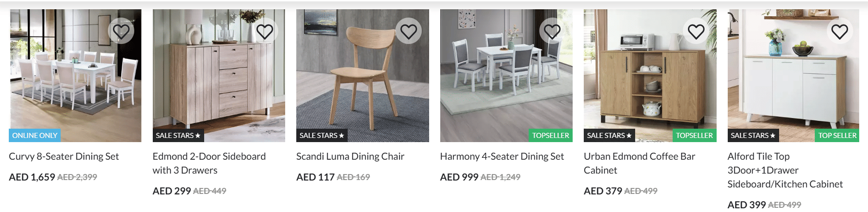Favorite the Edmond 2-Door Sideboard with heart icon
868x212 pixels.
(x=265, y=31)
